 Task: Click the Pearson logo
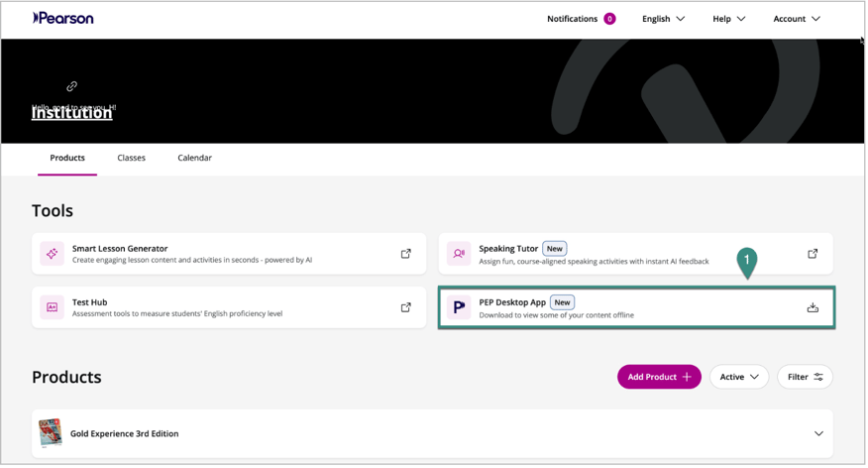click(63, 18)
